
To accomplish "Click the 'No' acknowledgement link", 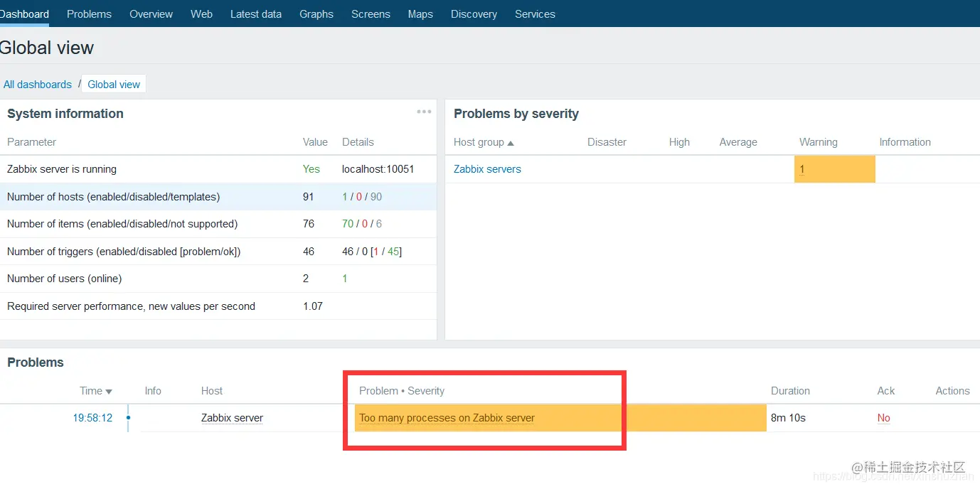I will coord(883,418).
